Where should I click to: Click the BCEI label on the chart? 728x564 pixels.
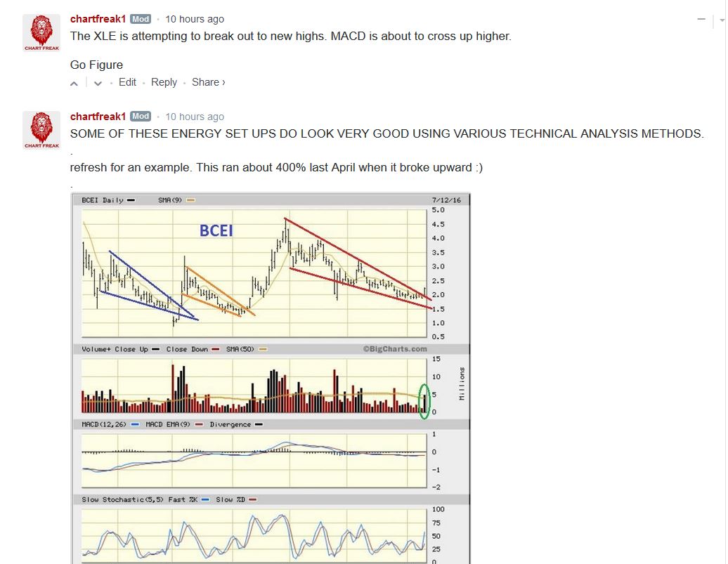tap(216, 230)
